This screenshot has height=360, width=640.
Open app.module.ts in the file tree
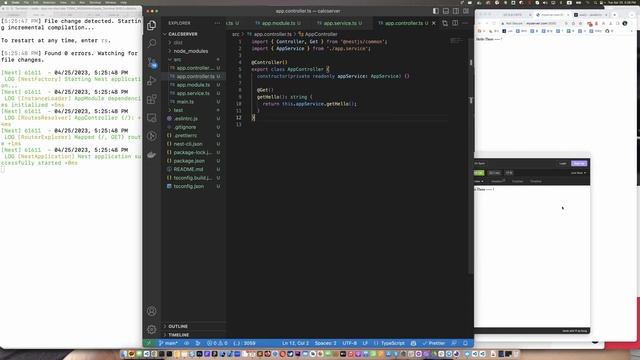click(x=193, y=85)
